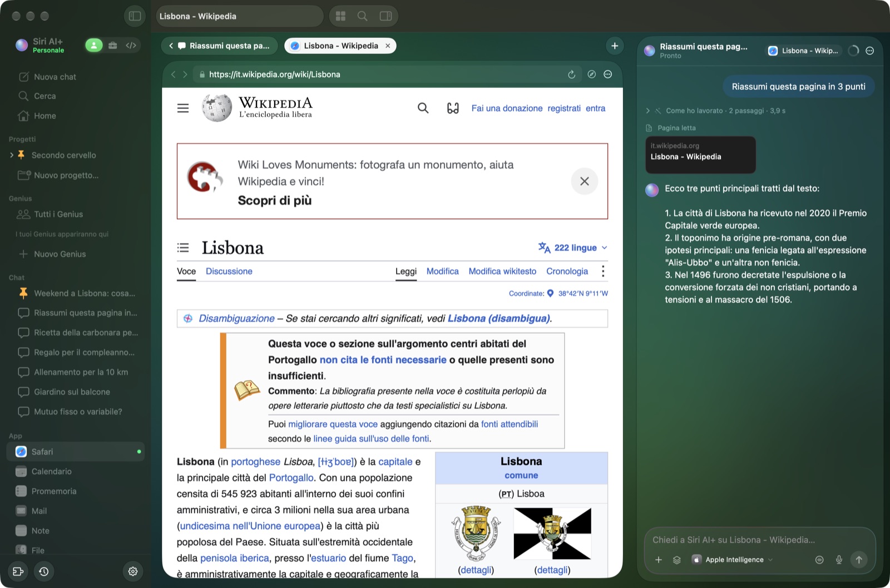890x588 pixels.
Task: Click the chat input field
Action: pos(760,540)
